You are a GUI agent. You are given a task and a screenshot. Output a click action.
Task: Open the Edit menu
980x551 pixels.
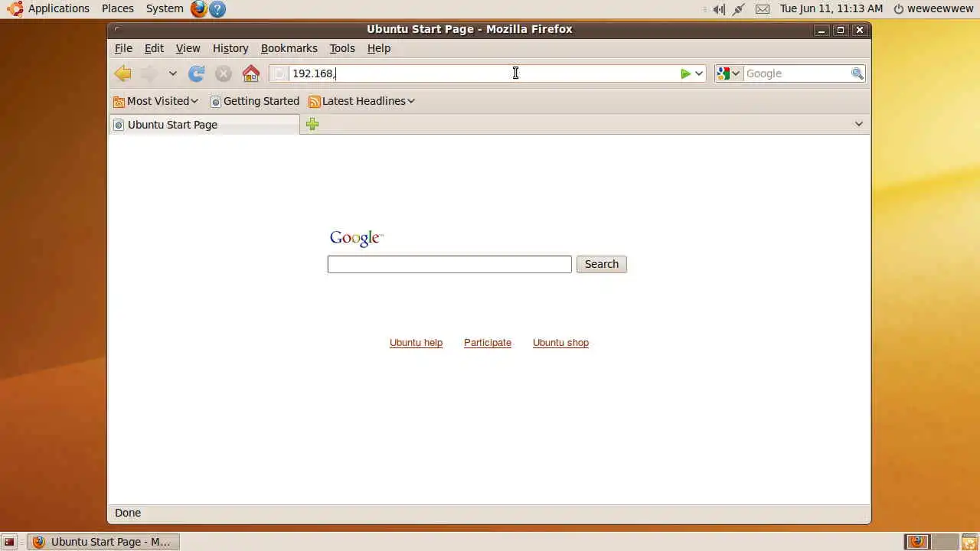pos(154,48)
